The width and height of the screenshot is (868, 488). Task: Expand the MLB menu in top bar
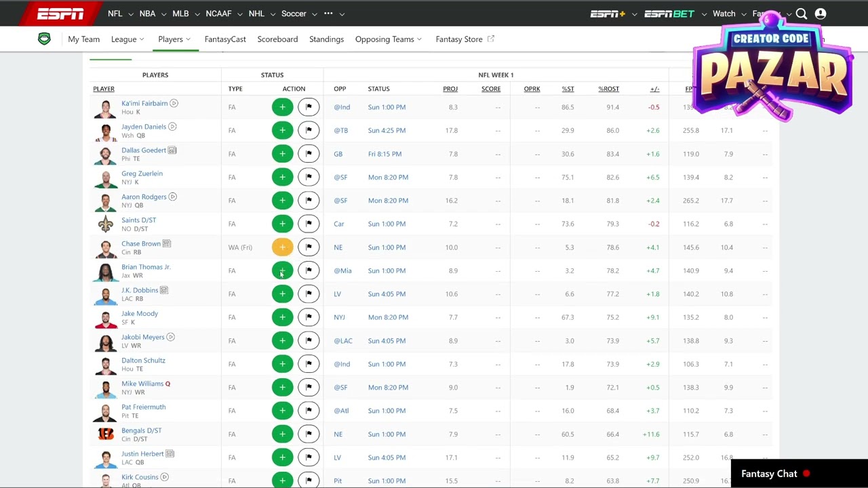(x=185, y=14)
